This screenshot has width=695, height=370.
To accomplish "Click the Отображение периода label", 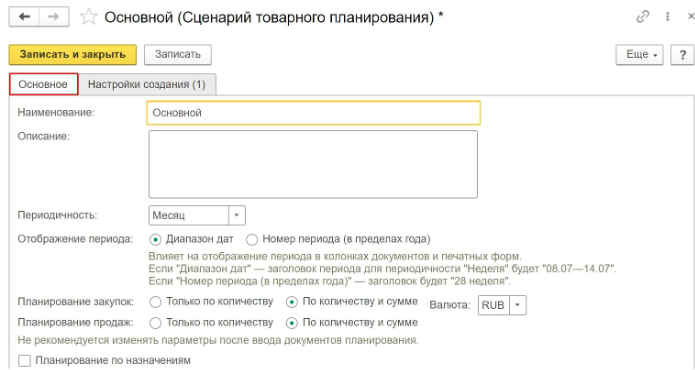I will tap(75, 239).
